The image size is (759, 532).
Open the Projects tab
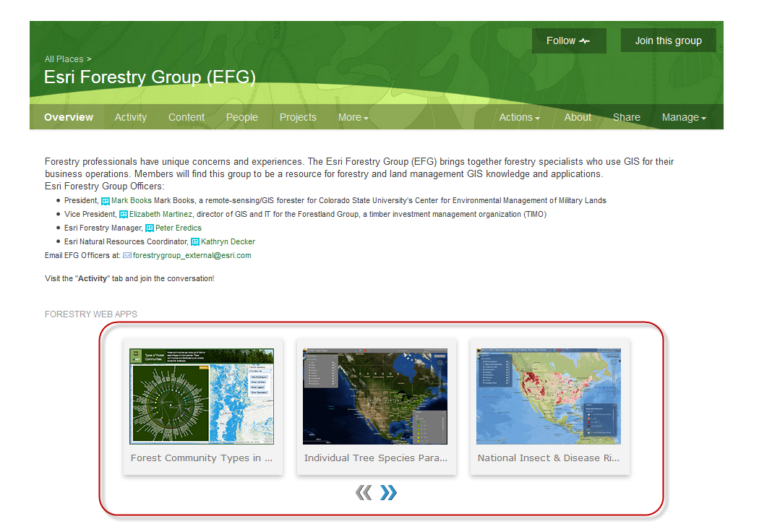tap(298, 117)
